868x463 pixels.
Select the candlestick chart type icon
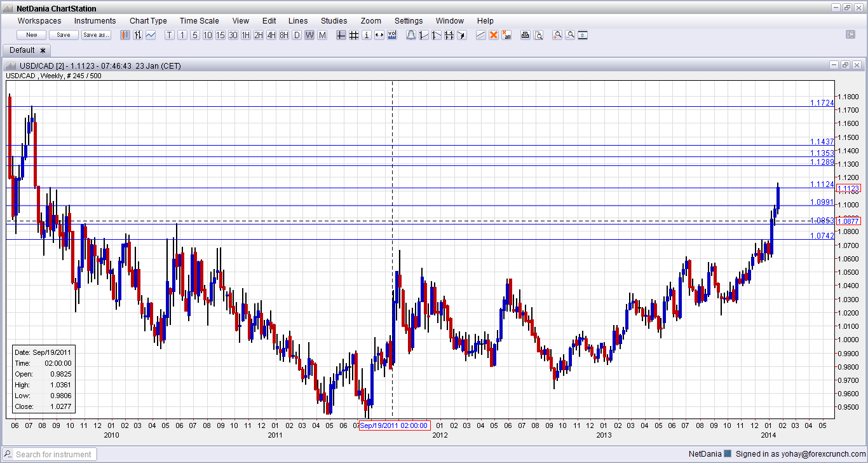click(125, 35)
